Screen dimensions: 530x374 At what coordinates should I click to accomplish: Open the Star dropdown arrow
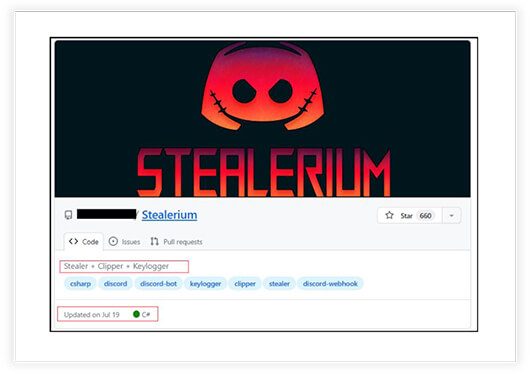452,215
